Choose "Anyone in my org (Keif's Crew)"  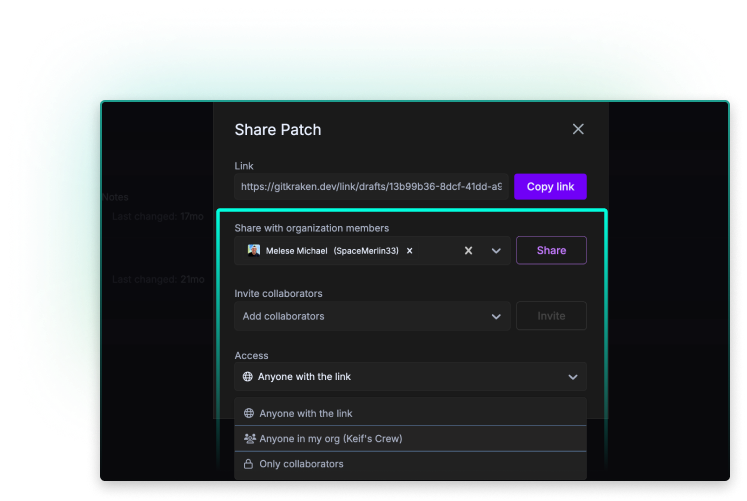click(x=330, y=438)
